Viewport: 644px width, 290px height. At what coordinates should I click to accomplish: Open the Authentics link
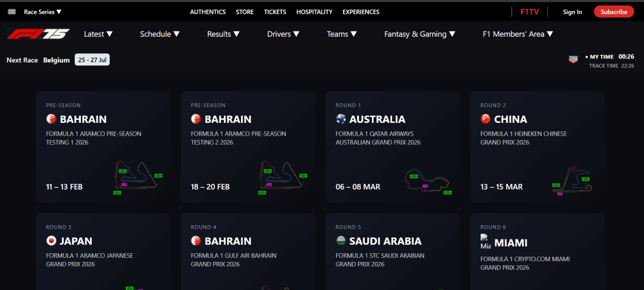(x=208, y=12)
